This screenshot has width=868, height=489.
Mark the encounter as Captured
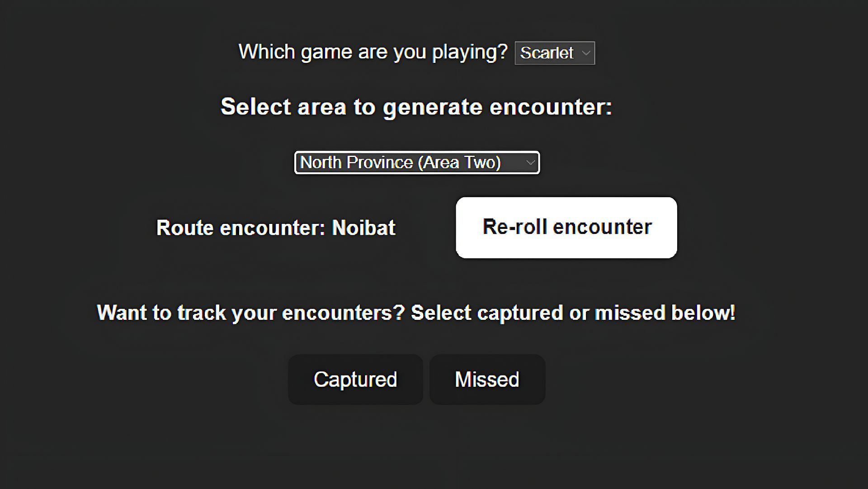pos(355,379)
